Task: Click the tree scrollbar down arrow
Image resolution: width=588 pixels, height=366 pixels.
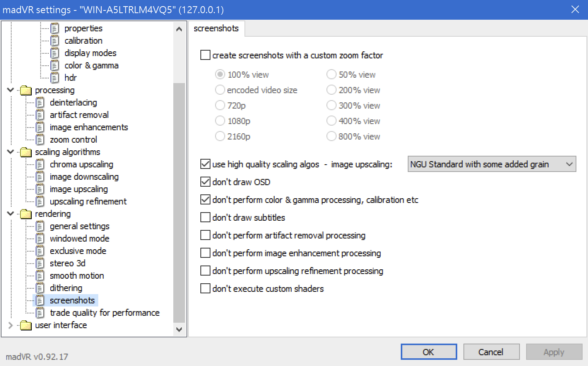Action: point(179,329)
